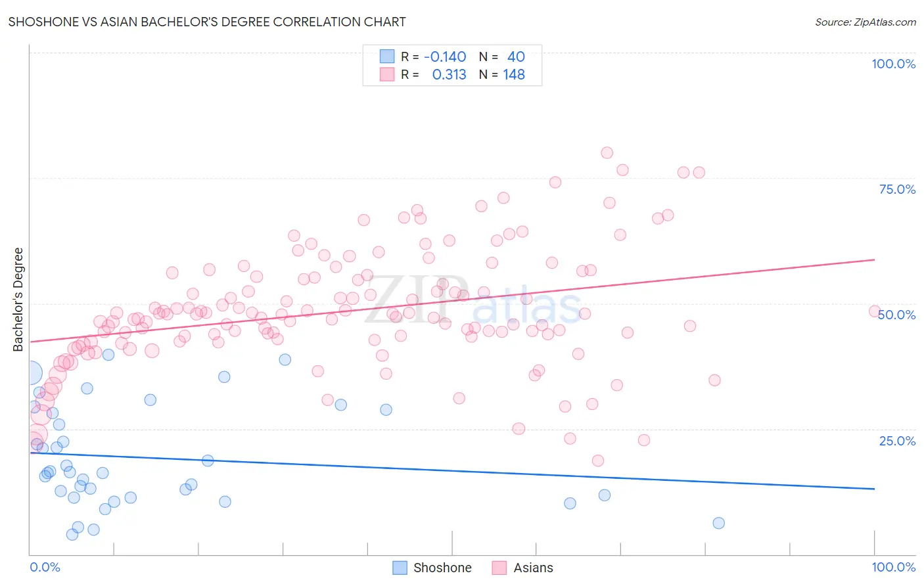Click the pink swatch in the correlation box
This screenshot has height=586, width=924.
387,74
